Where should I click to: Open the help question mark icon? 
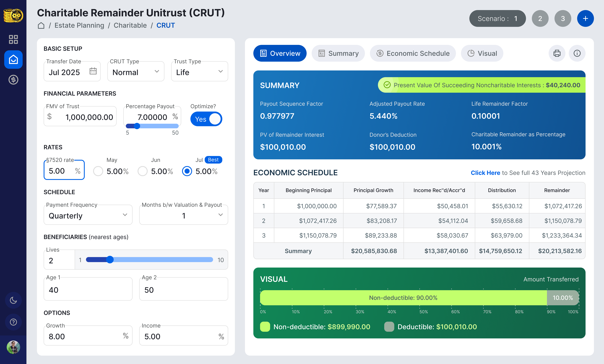13,322
